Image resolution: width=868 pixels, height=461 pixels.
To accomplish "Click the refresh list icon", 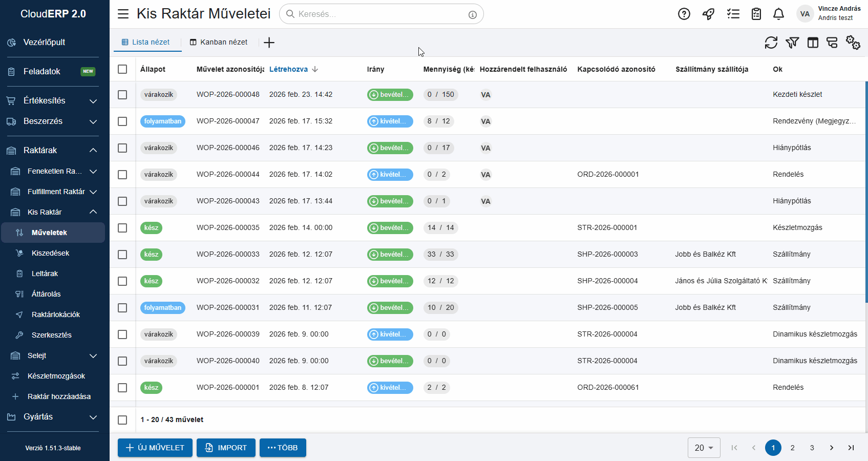I will pos(771,43).
